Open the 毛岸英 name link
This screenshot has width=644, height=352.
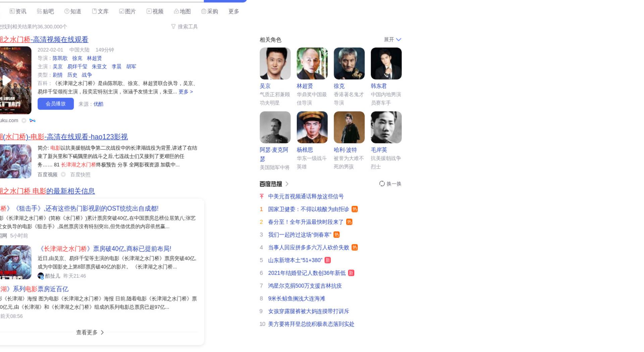click(379, 150)
